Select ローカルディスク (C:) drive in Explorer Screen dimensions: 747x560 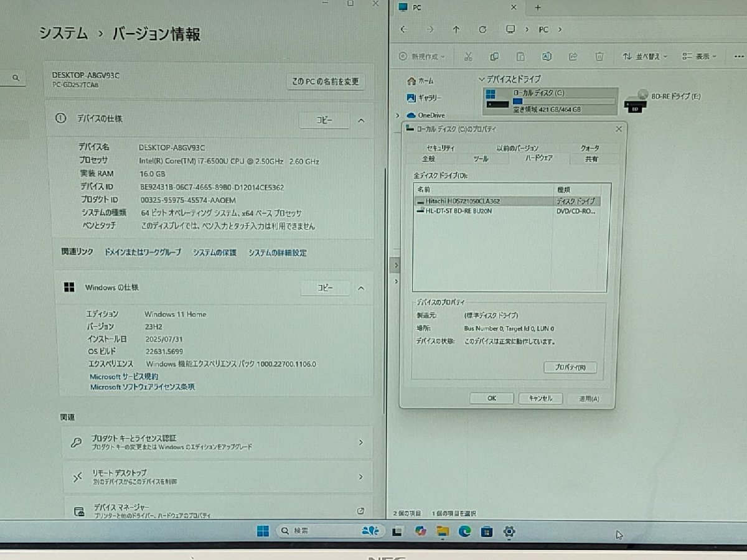(x=550, y=101)
